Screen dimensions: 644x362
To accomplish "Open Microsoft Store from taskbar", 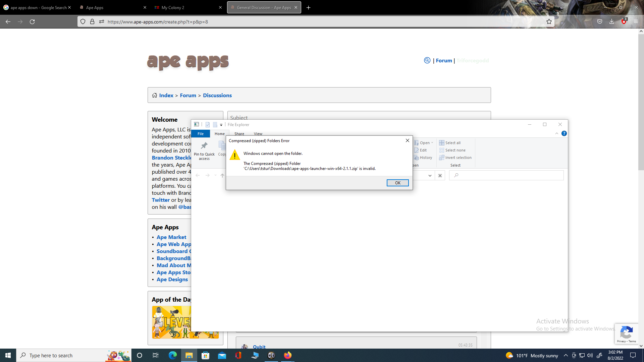I will click(x=205, y=355).
